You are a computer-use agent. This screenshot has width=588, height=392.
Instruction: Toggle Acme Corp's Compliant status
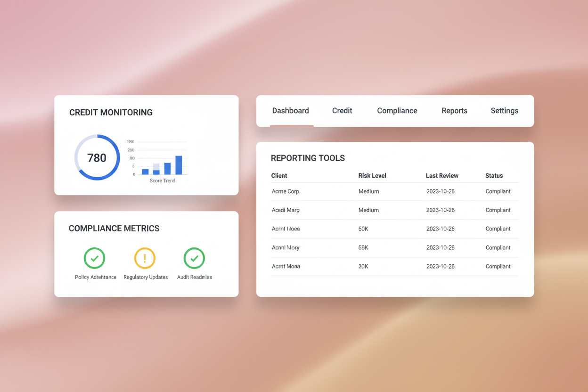(x=498, y=191)
